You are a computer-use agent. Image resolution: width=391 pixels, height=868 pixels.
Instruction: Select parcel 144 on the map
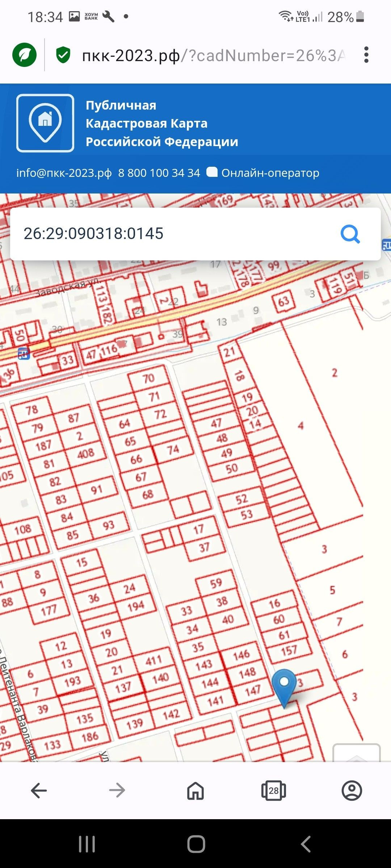(x=210, y=683)
